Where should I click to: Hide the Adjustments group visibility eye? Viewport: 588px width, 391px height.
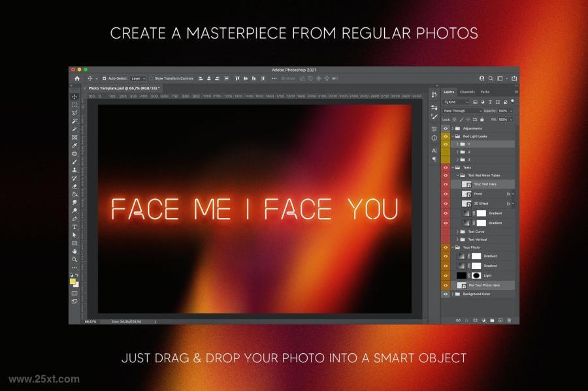pyautogui.click(x=446, y=129)
